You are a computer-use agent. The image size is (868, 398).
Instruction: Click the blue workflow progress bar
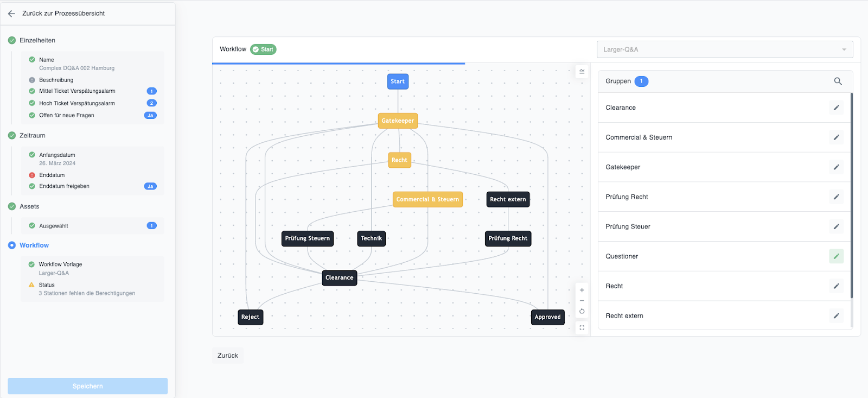[x=339, y=64]
